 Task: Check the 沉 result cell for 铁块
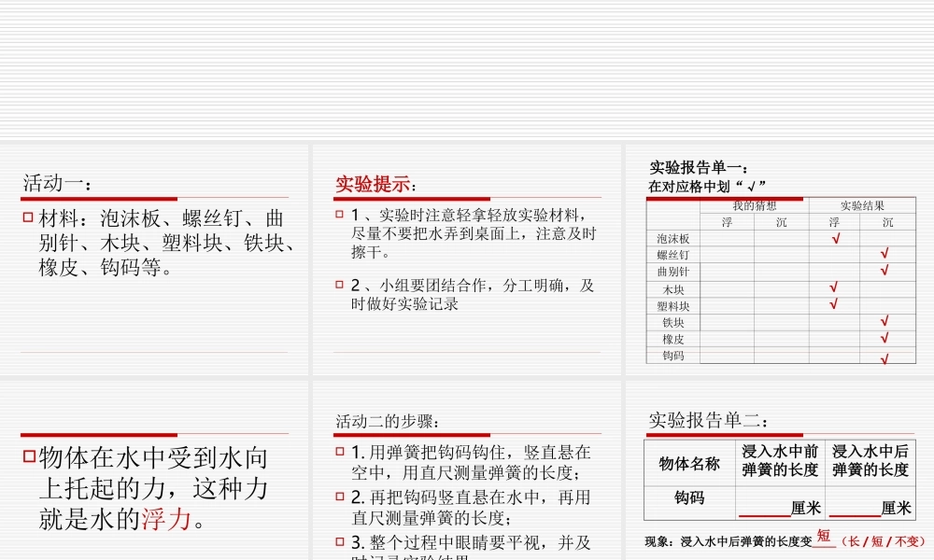click(884, 323)
